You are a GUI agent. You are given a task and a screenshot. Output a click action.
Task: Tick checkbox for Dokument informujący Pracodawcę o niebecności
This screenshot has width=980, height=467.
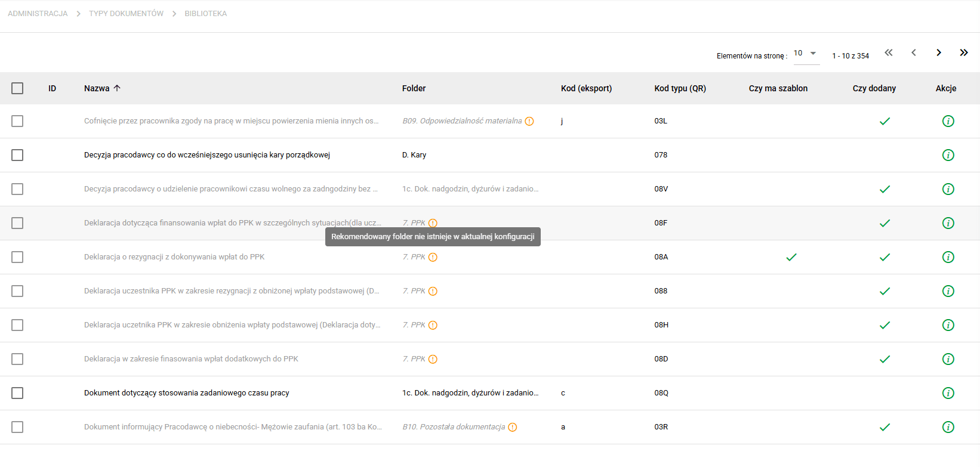(17, 427)
